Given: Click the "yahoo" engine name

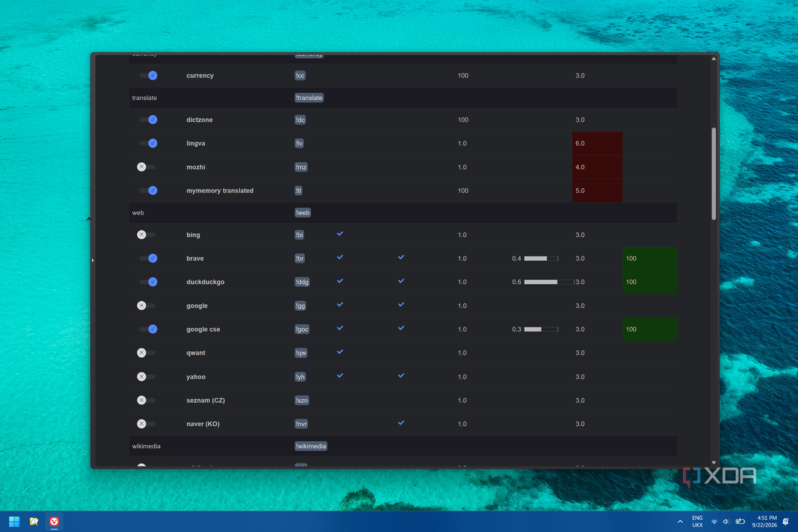Looking at the screenshot, I should click(196, 377).
